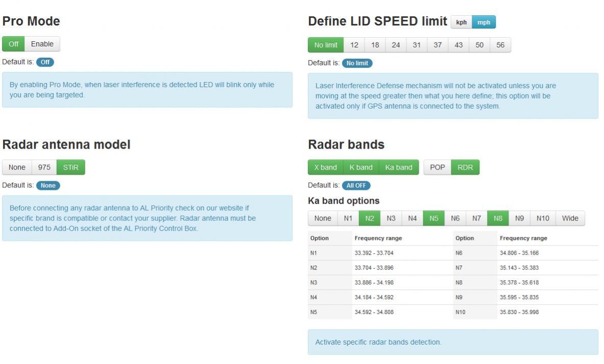Enable POP radar option
The height and width of the screenshot is (364, 604).
point(438,167)
